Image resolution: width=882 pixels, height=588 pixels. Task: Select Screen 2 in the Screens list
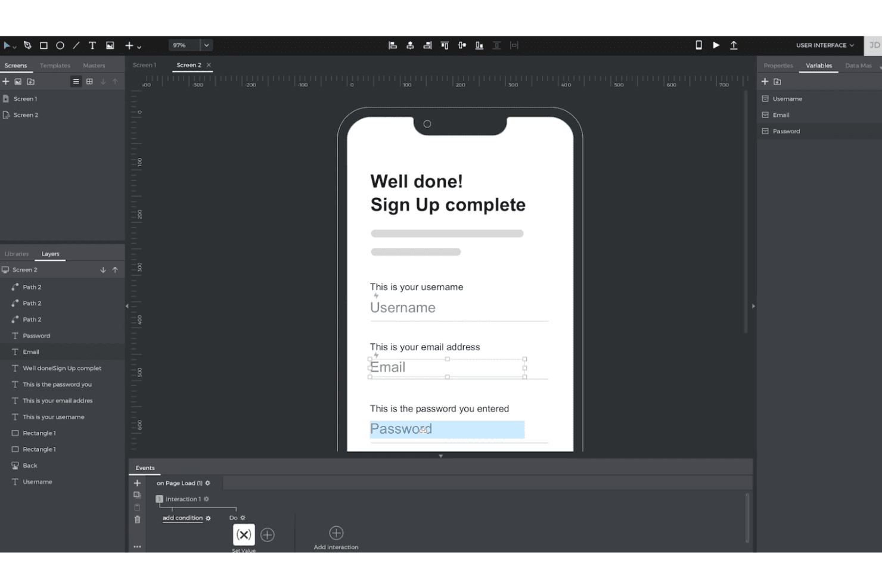[x=62, y=115]
